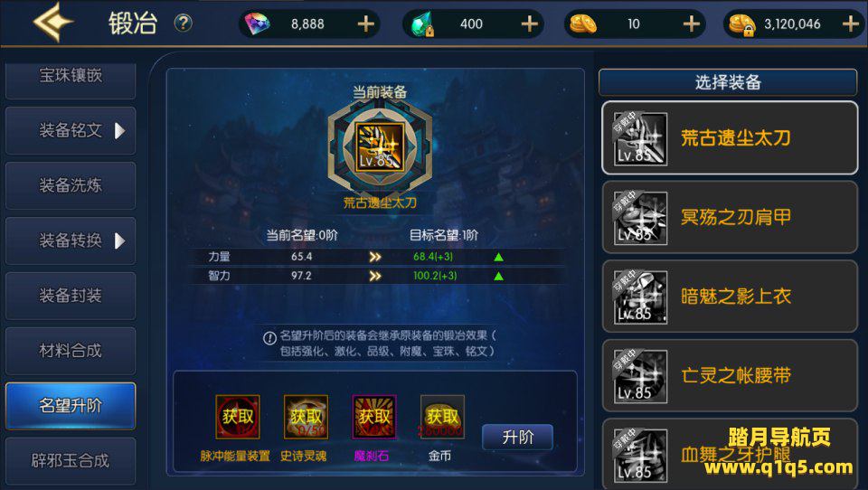The width and height of the screenshot is (868, 490).
Task: Select the 名望升阶 tab
Action: 71,406
